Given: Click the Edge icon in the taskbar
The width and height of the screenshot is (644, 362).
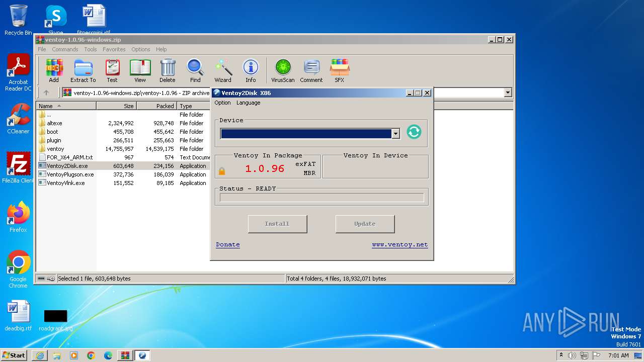Looking at the screenshot, I should [108, 355].
